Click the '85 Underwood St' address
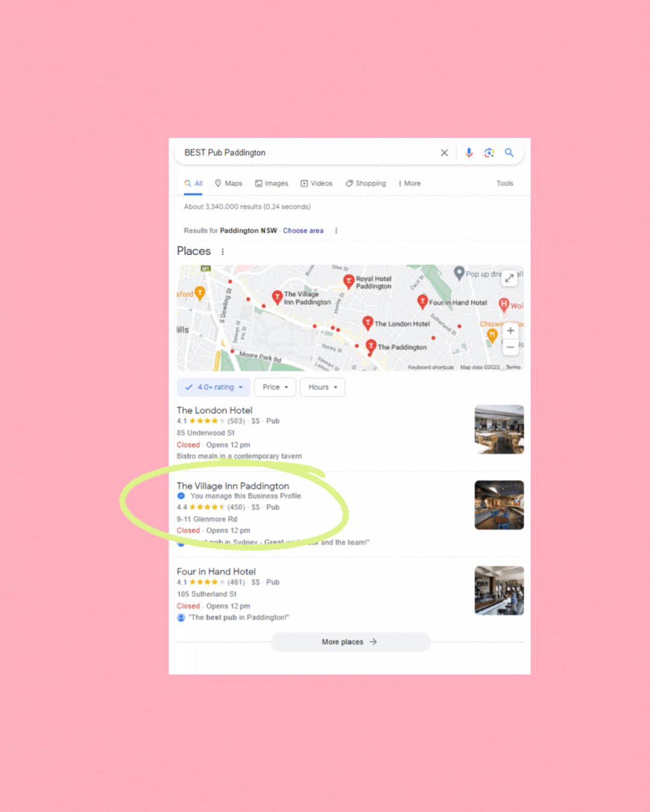650x812 pixels. point(205,433)
